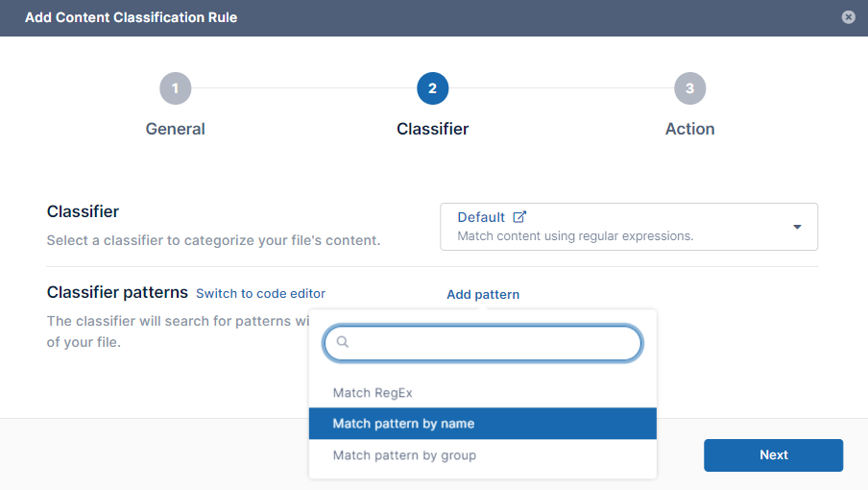This screenshot has height=490, width=868.
Task: Jump to the Action step label
Action: click(x=689, y=129)
